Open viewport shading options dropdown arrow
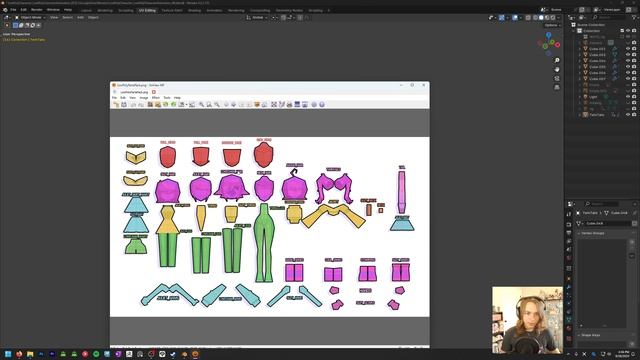 click(558, 18)
